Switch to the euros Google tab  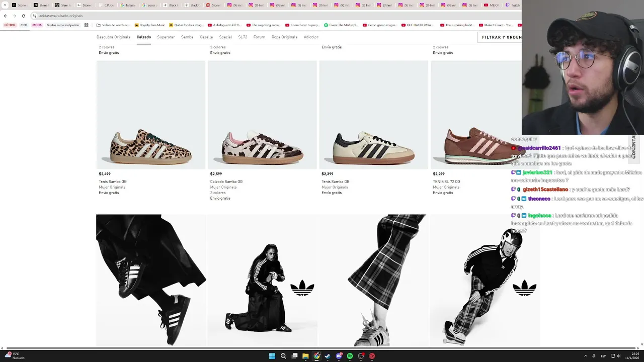point(150,5)
